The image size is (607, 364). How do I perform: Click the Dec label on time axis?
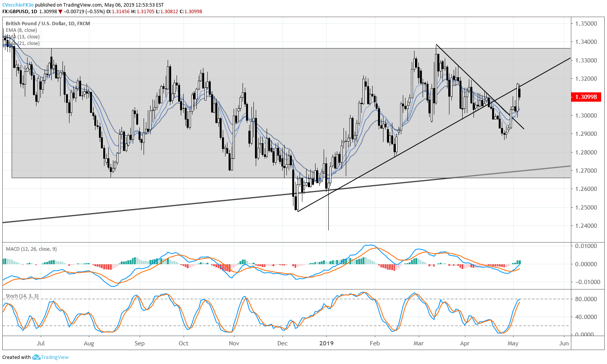click(283, 343)
